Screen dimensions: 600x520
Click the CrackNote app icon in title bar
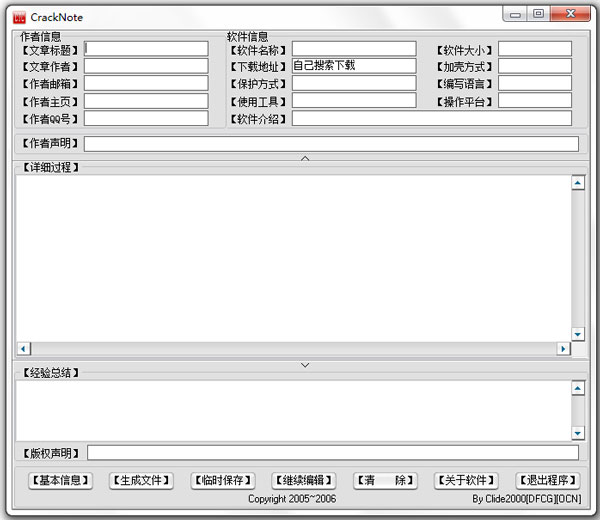pos(17,17)
